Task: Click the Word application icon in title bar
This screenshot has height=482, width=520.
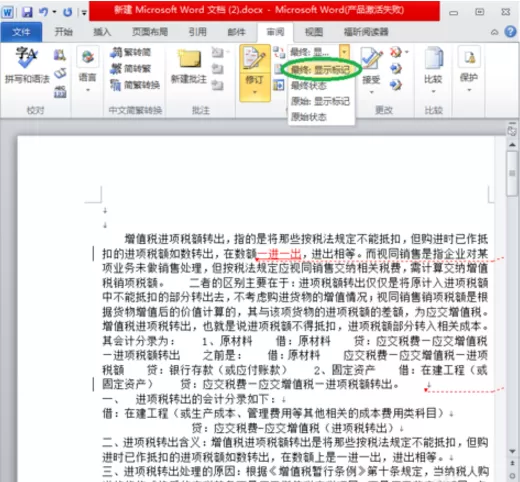Action: 8,12
